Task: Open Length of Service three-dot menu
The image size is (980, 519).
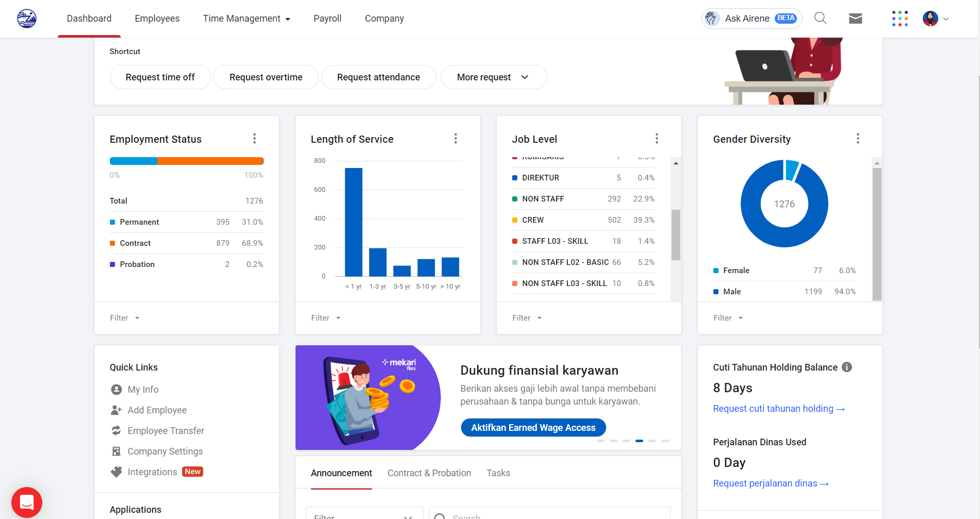Action: [x=455, y=139]
